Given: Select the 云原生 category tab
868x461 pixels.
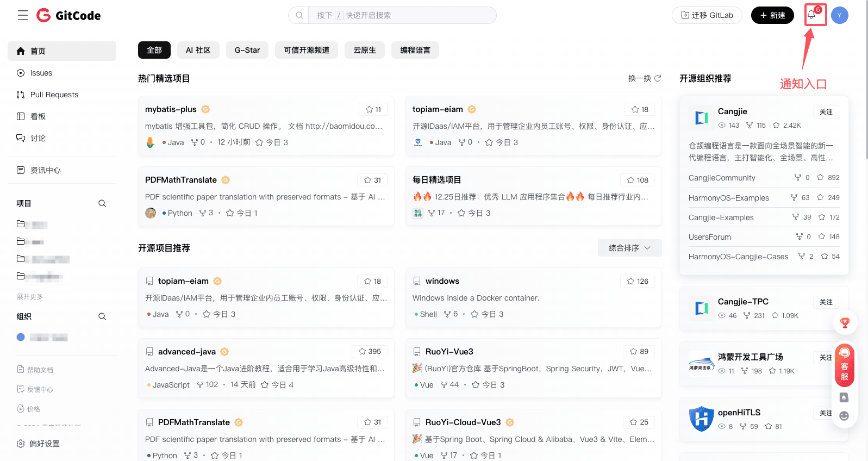Looking at the screenshot, I should (365, 50).
